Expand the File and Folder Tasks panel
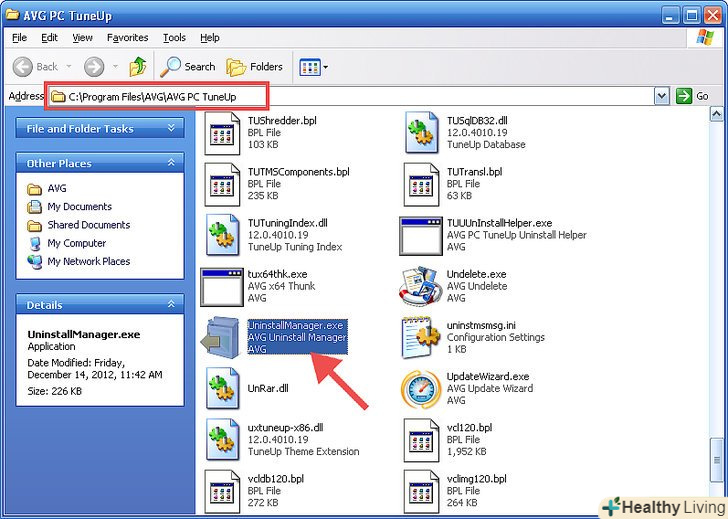 tap(171, 128)
